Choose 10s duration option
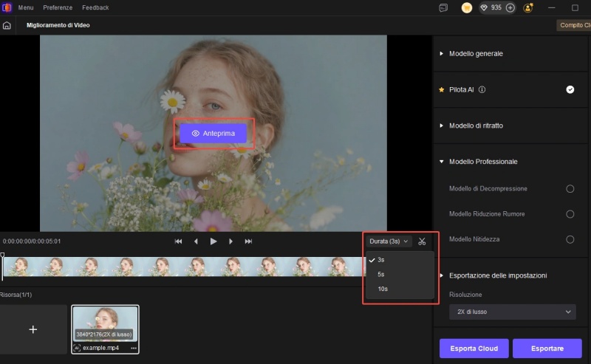 400,289
